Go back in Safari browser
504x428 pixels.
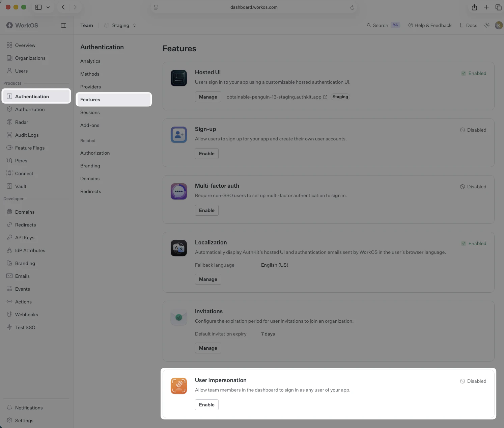pyautogui.click(x=63, y=7)
